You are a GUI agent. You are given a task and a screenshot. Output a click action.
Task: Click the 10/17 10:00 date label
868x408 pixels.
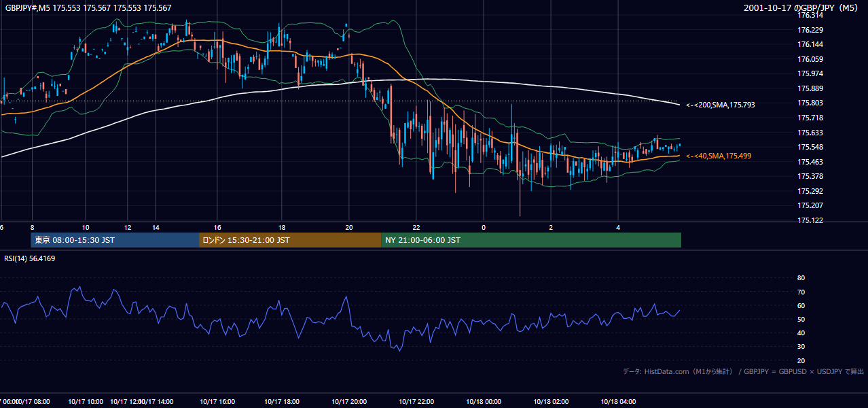[x=86, y=402]
